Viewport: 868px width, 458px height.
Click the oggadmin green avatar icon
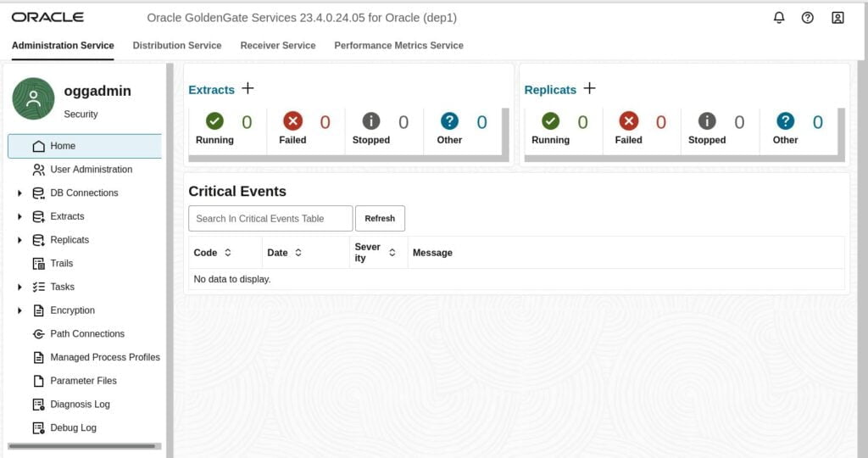click(x=33, y=99)
